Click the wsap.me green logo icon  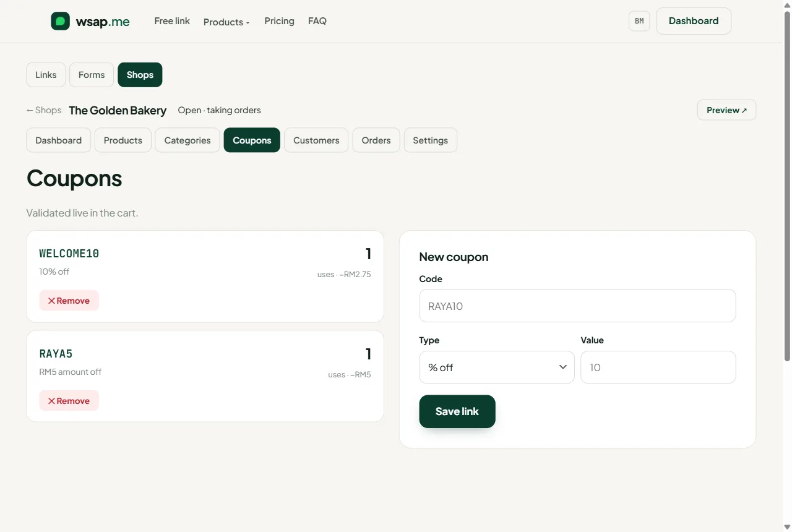60,21
